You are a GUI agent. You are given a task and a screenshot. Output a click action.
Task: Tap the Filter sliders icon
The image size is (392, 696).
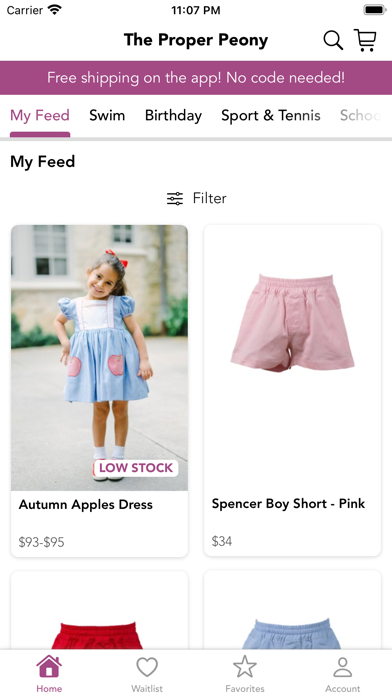175,198
